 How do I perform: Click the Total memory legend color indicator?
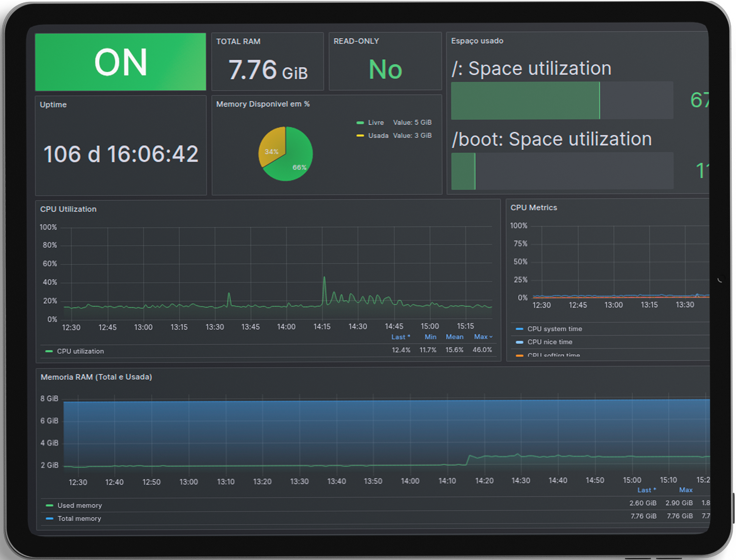[x=49, y=518]
